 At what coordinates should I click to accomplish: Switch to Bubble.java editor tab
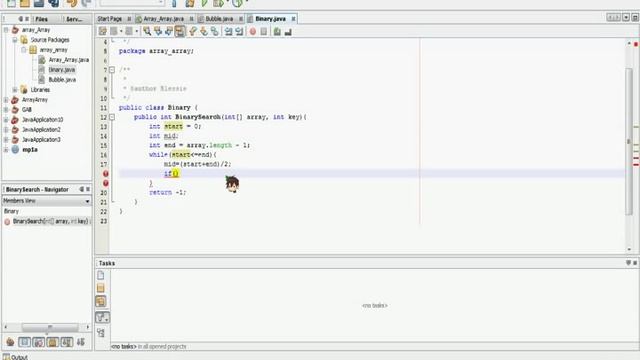tap(219, 19)
